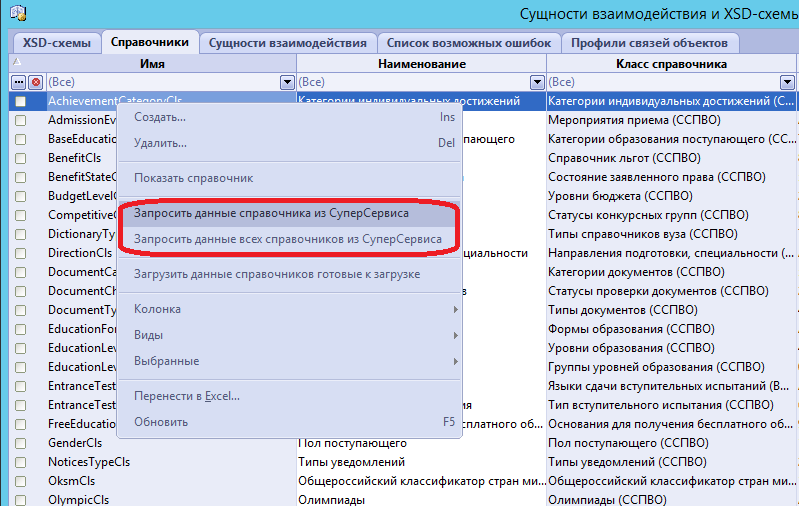The width and height of the screenshot is (799, 506).
Task: Open the Профили связей объектов tab
Action: [649, 43]
